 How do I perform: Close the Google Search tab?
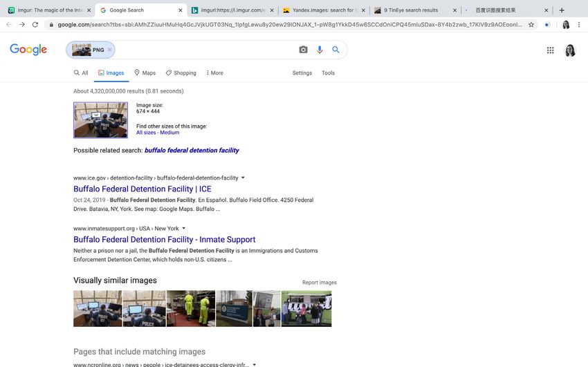[x=181, y=10]
